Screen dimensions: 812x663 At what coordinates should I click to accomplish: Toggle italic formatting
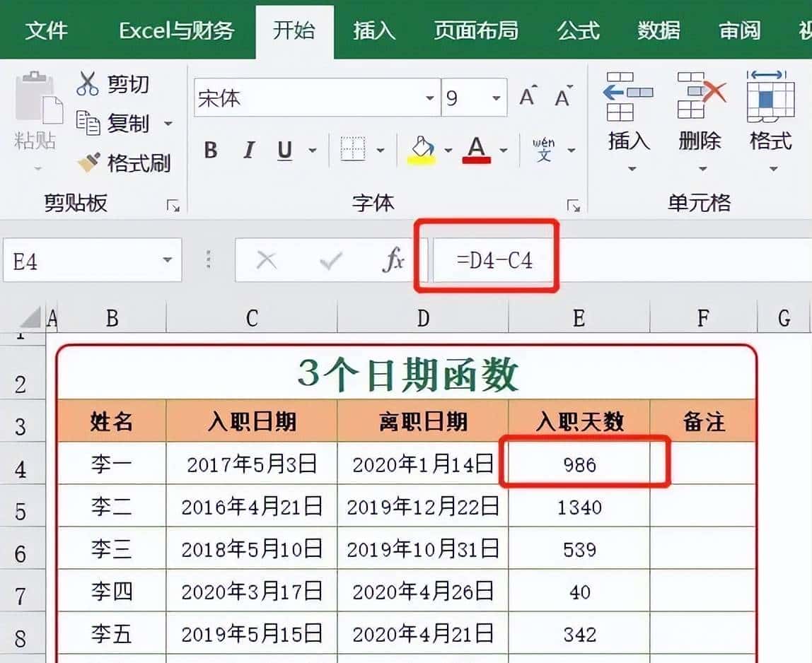point(248,150)
